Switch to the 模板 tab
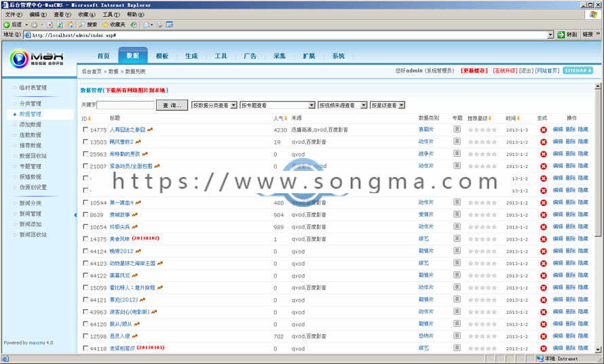 tap(162, 56)
